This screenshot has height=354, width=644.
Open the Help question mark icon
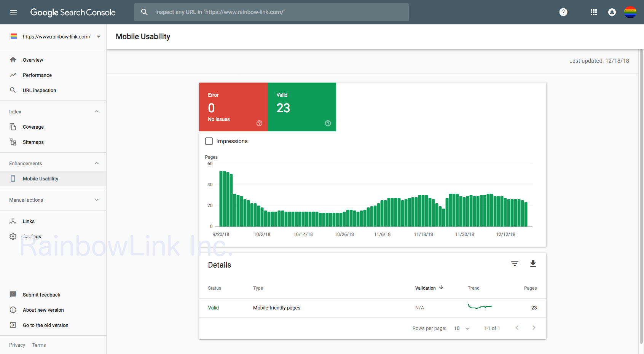(563, 12)
